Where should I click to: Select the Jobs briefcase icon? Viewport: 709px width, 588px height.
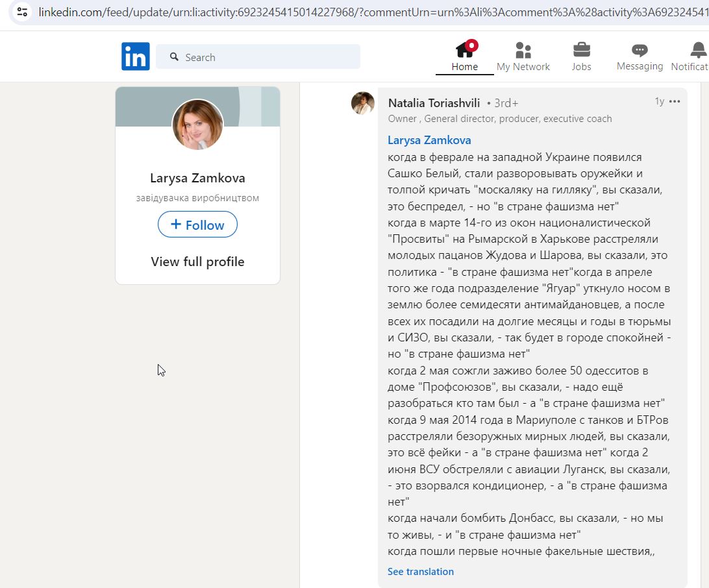point(581,51)
